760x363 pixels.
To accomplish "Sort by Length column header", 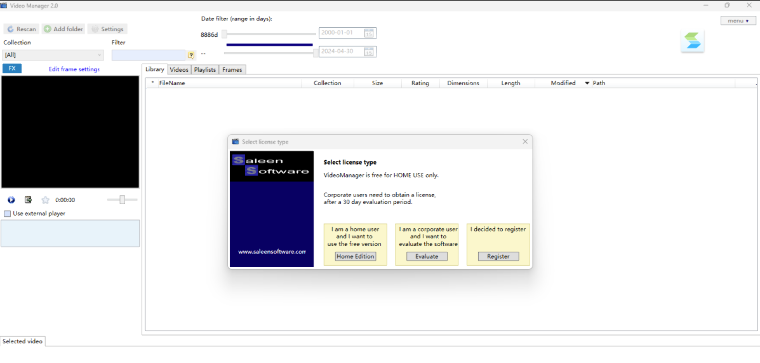I will [511, 83].
